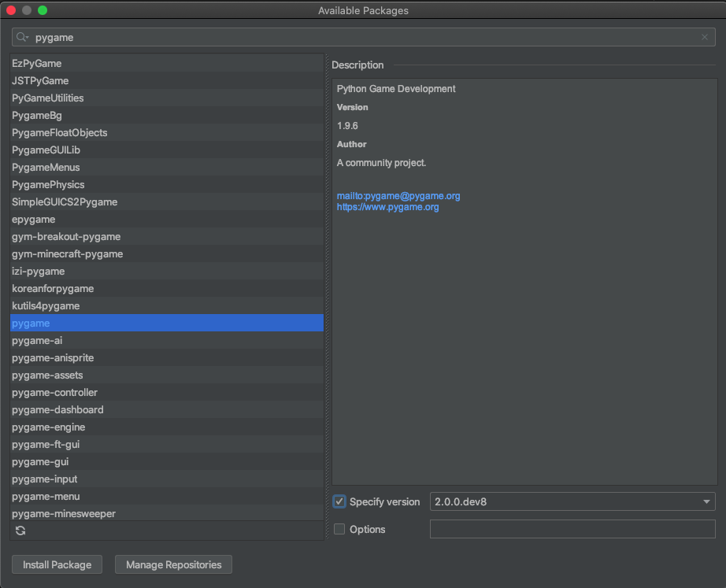Focus the package search field

(362, 37)
